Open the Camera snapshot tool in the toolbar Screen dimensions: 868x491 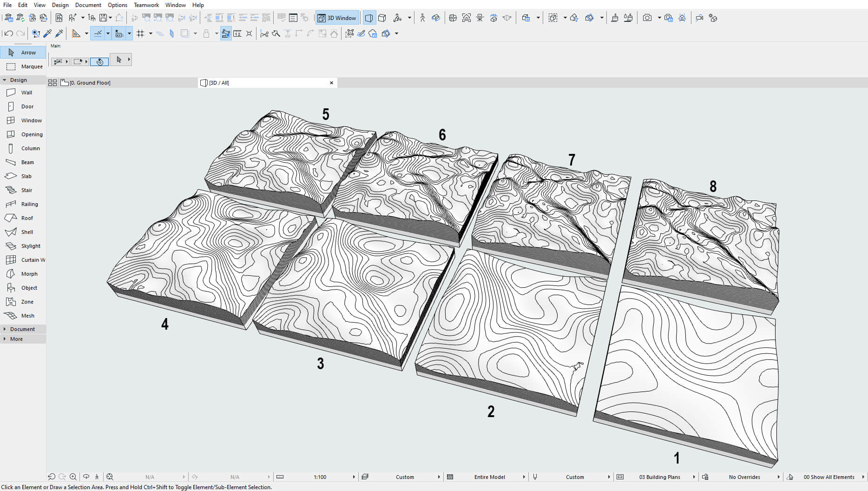click(648, 18)
